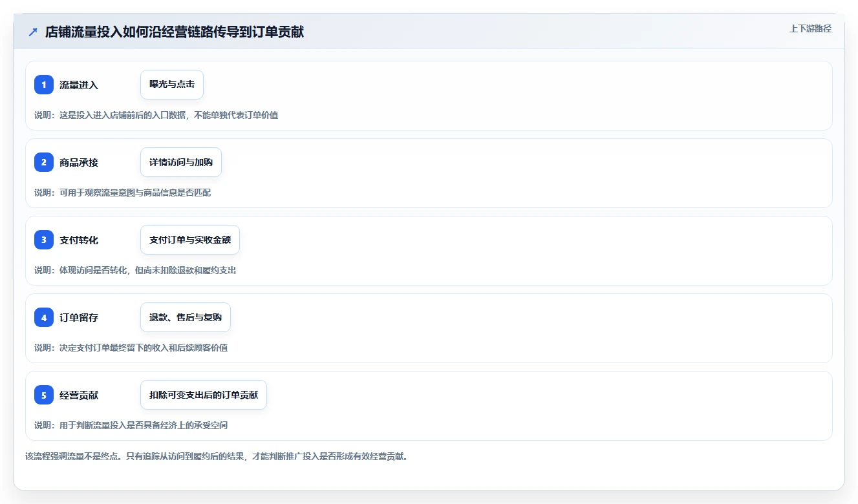Select the 详情访问与加购 chip
Viewport: 858px width, 504px height.
pyautogui.click(x=181, y=162)
